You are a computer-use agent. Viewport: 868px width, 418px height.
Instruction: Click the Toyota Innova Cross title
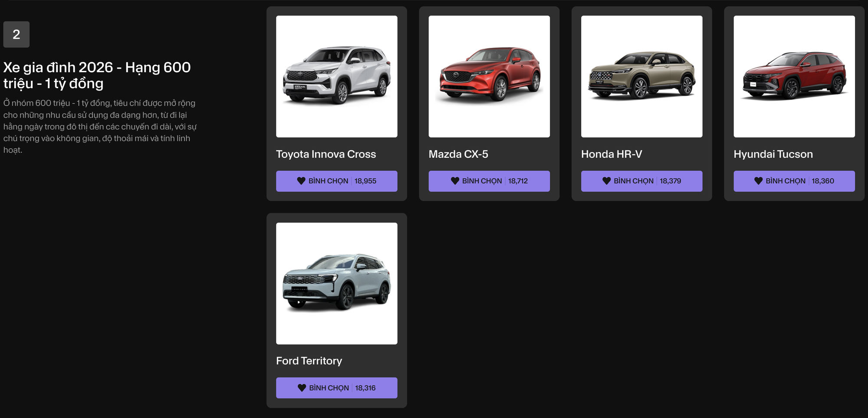click(x=326, y=154)
